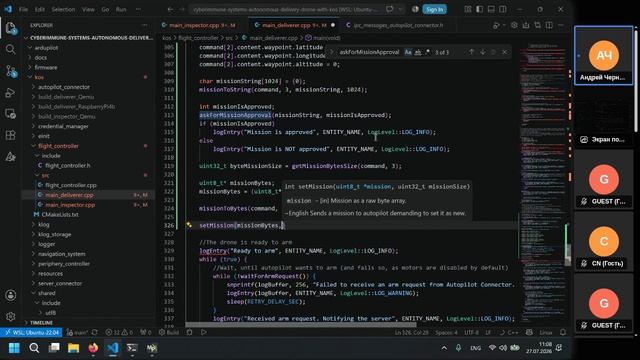Click the Build button in status bar
The image size is (640, 360).
click(169, 332)
